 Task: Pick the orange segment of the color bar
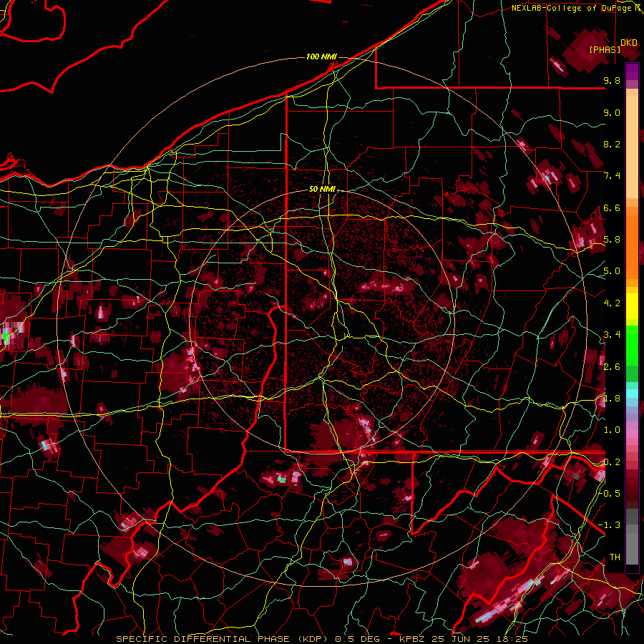pyautogui.click(x=632, y=243)
